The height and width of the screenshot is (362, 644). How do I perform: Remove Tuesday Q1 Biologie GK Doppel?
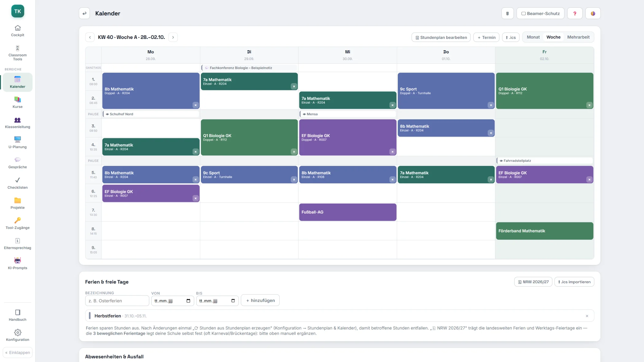(x=294, y=152)
